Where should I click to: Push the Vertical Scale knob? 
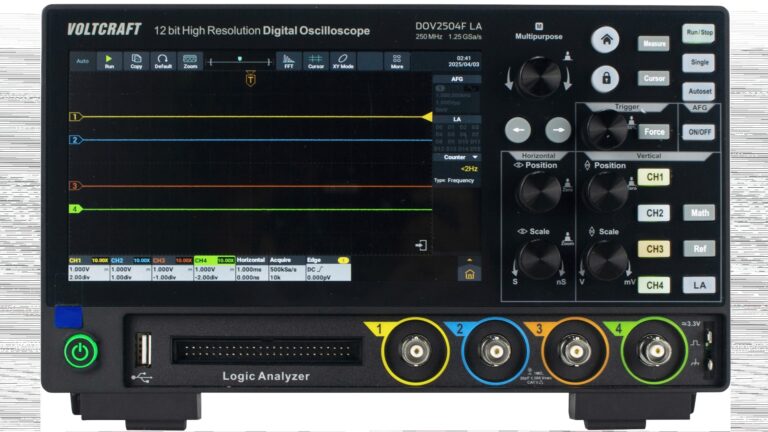tap(607, 260)
